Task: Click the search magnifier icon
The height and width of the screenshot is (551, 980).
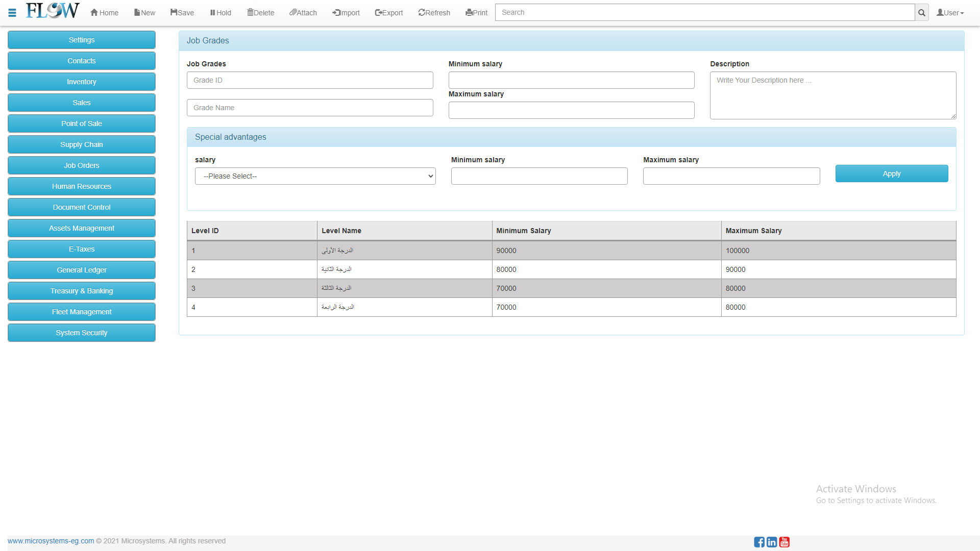Action: [922, 13]
